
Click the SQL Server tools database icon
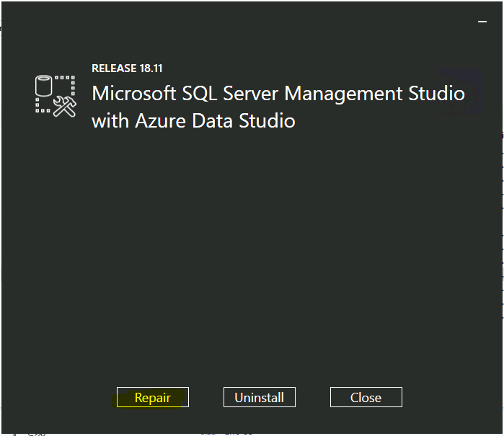click(56, 96)
